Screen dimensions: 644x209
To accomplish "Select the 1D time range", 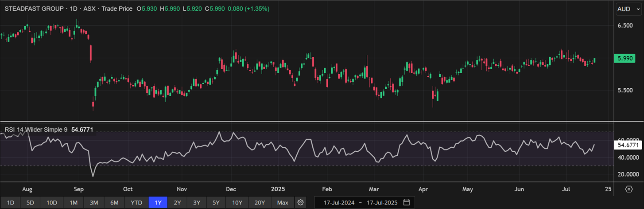I will (x=11, y=203).
